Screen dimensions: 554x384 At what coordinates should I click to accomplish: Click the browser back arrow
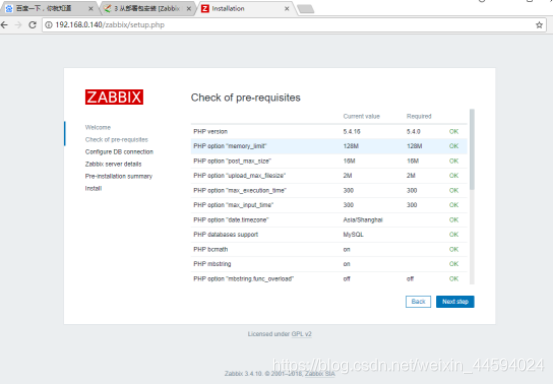click(4, 25)
